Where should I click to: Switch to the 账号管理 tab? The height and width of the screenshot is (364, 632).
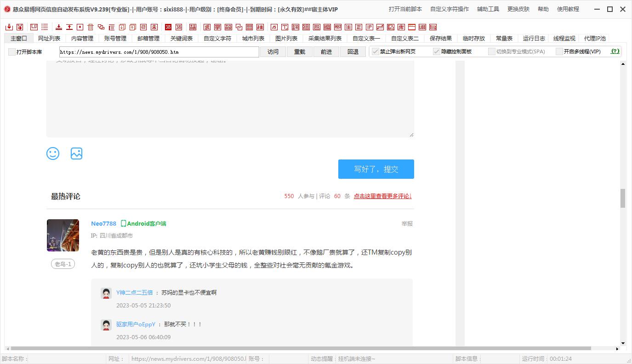pos(115,39)
